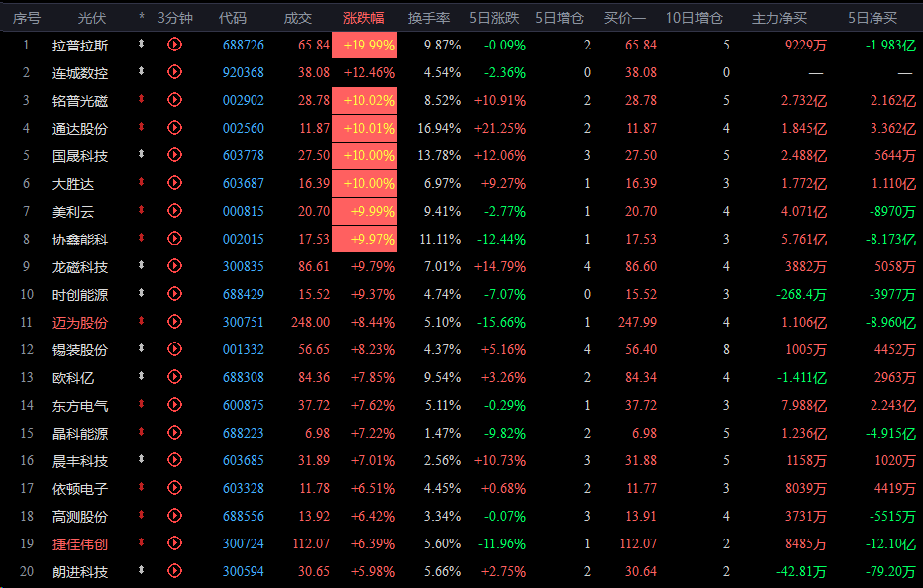Viewport: 923px width, 588px height.
Task: Sort list by 换手率 column header
Action: pyautogui.click(x=430, y=18)
